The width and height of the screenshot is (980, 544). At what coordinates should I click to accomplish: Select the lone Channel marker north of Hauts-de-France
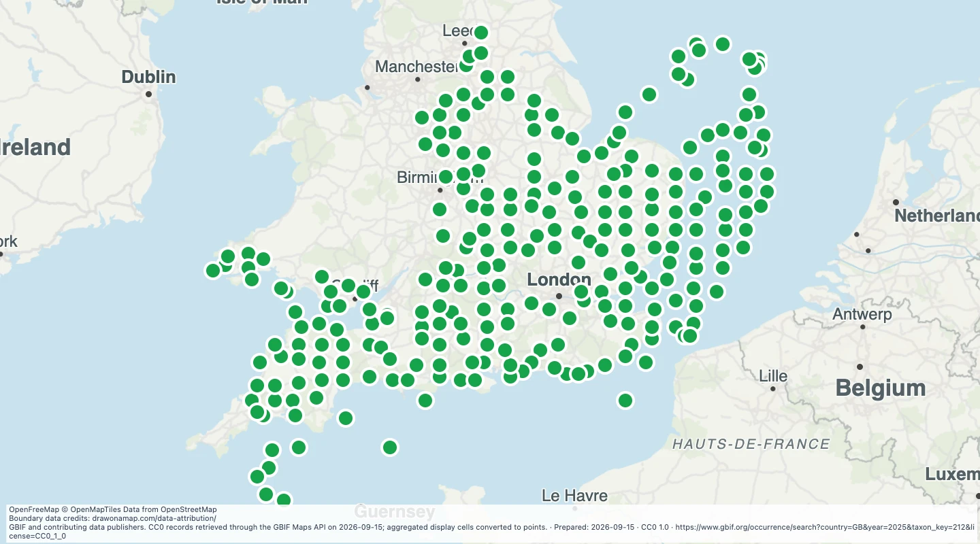point(625,401)
